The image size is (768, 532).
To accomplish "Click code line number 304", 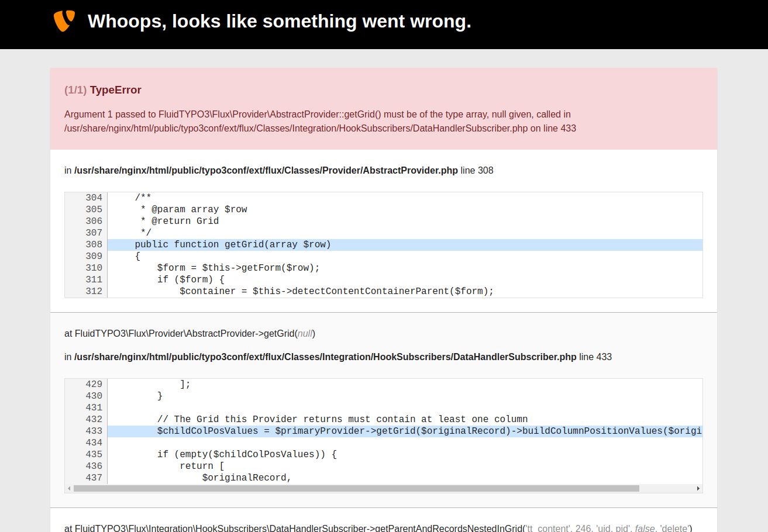I will click(x=94, y=198).
